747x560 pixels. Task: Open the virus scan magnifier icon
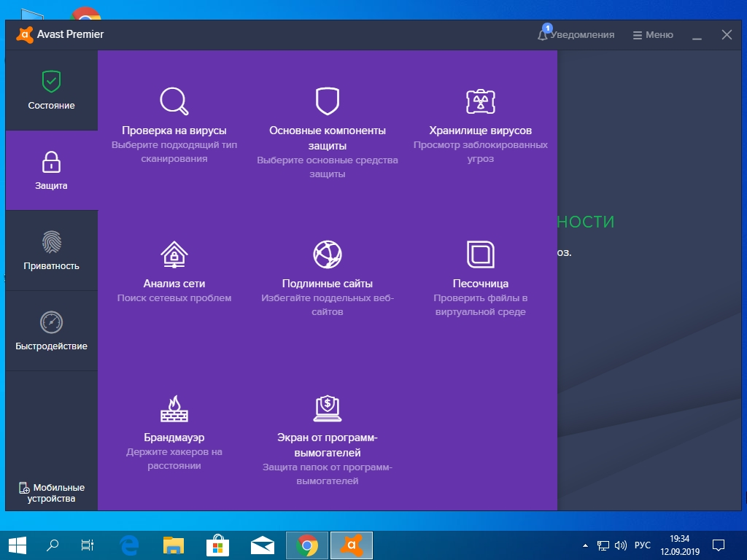pyautogui.click(x=174, y=101)
